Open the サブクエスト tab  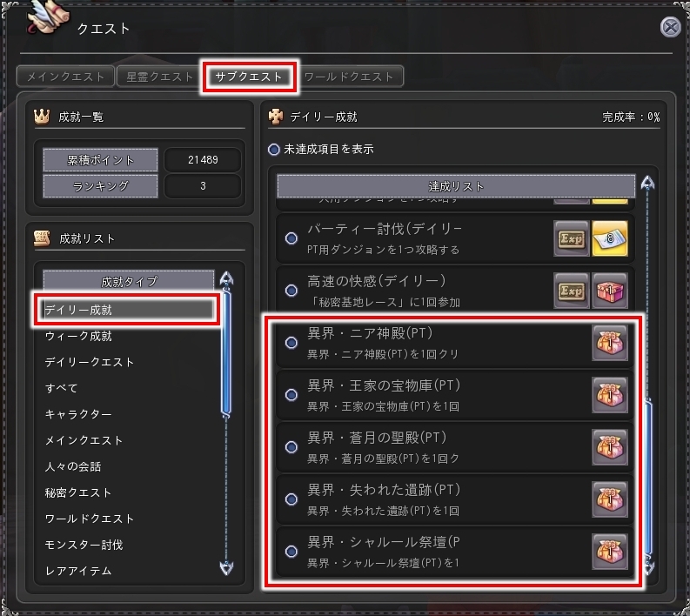[x=249, y=77]
